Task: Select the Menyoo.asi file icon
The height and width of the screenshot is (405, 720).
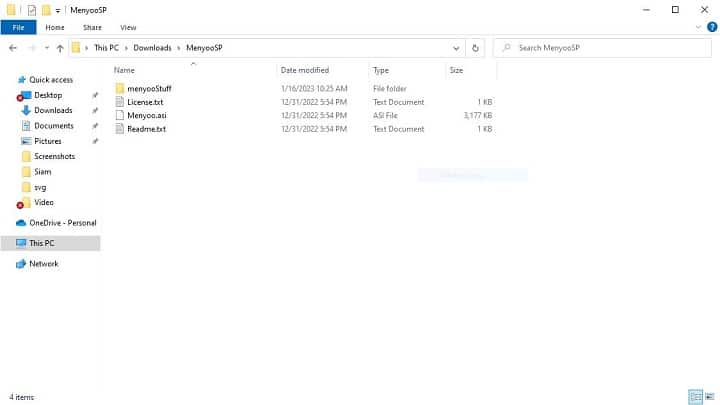Action: click(x=120, y=115)
